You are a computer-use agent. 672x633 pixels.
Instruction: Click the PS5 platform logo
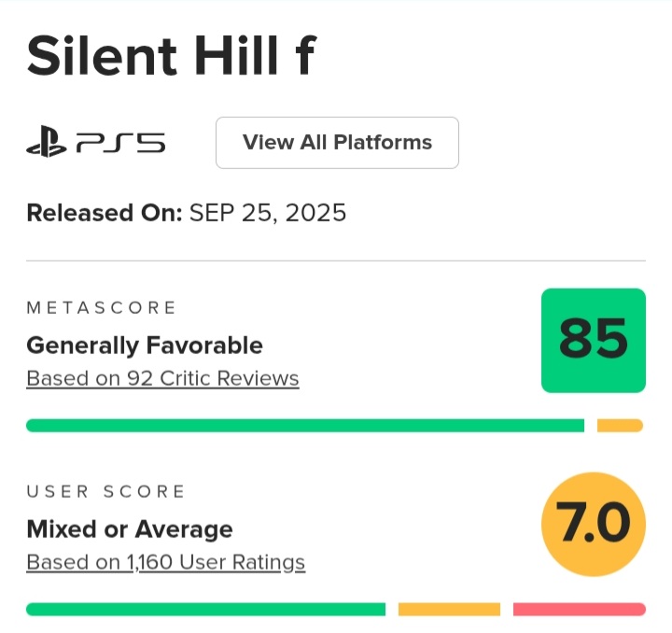[x=96, y=143]
